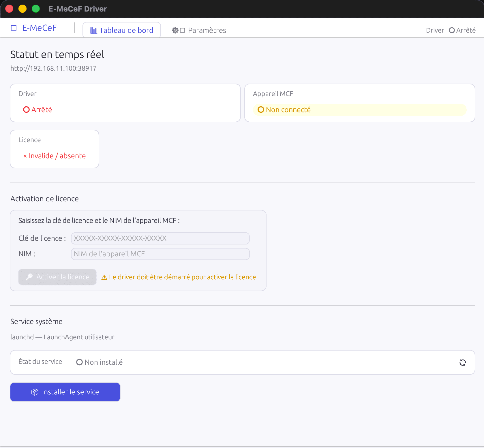This screenshot has height=448, width=484.
Task: Click the Licence card title
Action: pyautogui.click(x=29, y=140)
